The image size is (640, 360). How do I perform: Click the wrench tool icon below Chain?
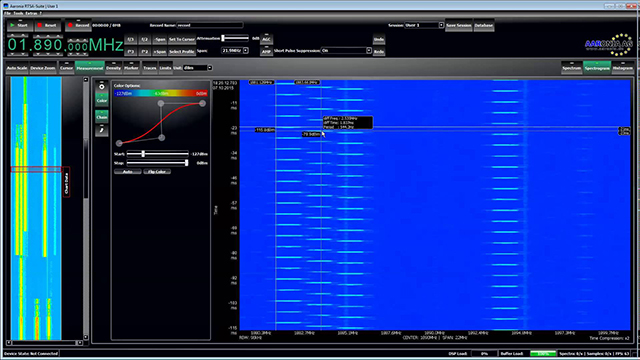[102, 130]
